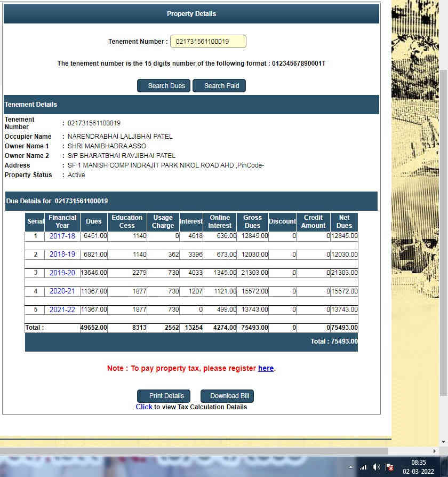Click the volume speaker tray icon
The image size is (448, 477).
point(377,467)
